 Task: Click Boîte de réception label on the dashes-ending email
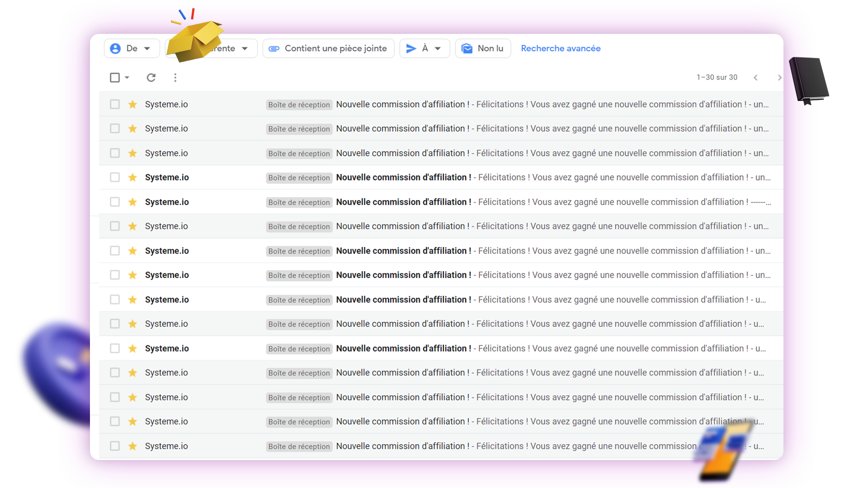point(299,202)
